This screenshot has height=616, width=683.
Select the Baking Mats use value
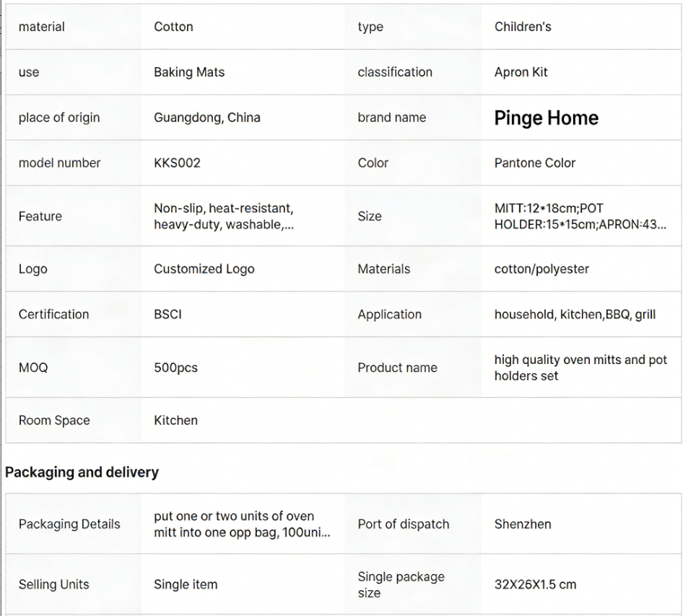(189, 72)
